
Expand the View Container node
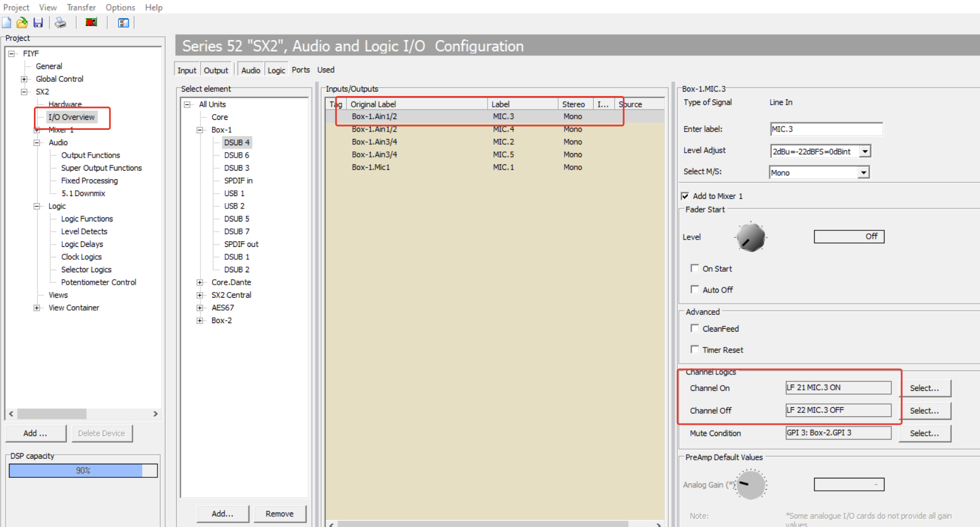(37, 308)
